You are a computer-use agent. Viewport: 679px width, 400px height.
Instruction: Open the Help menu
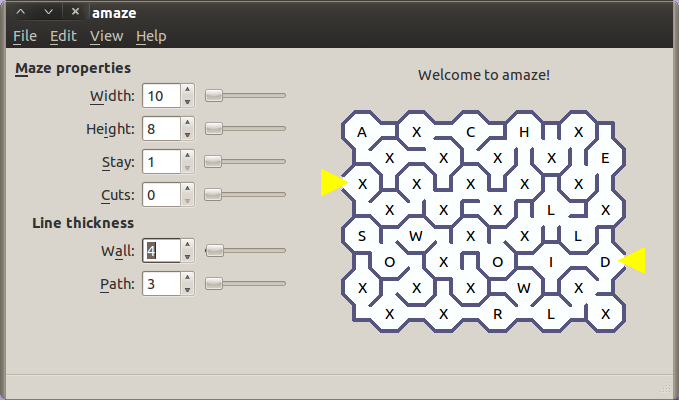tap(151, 36)
